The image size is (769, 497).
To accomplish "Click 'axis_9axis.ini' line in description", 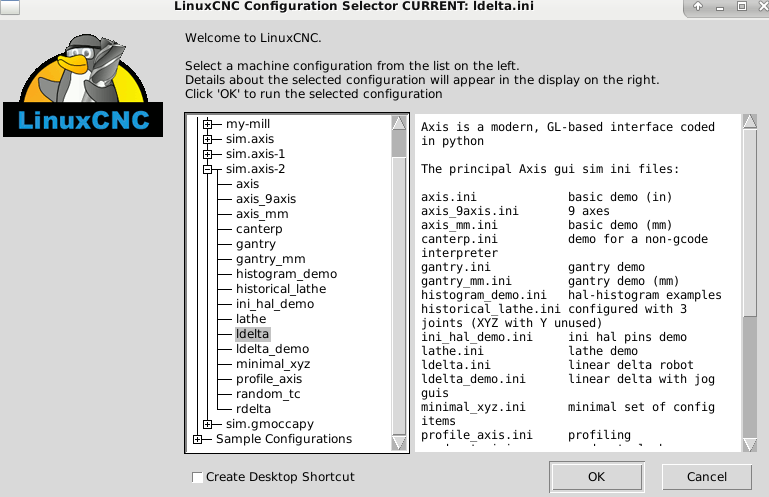I will pyautogui.click(x=515, y=211).
